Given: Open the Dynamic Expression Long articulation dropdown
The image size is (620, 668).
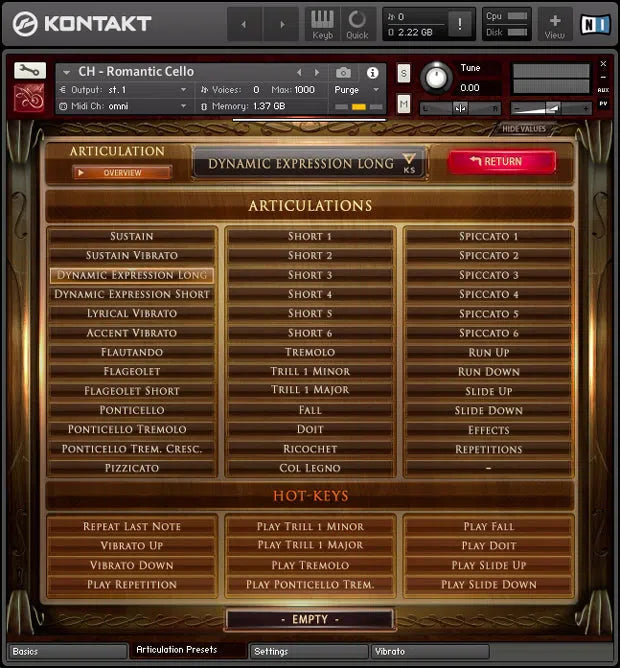Looking at the screenshot, I should point(408,163).
